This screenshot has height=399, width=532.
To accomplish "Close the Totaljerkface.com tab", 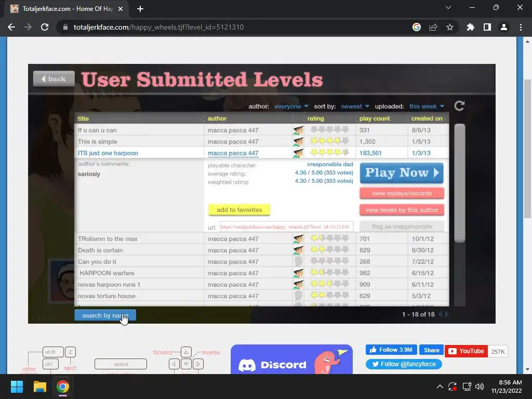I will 121,9.
